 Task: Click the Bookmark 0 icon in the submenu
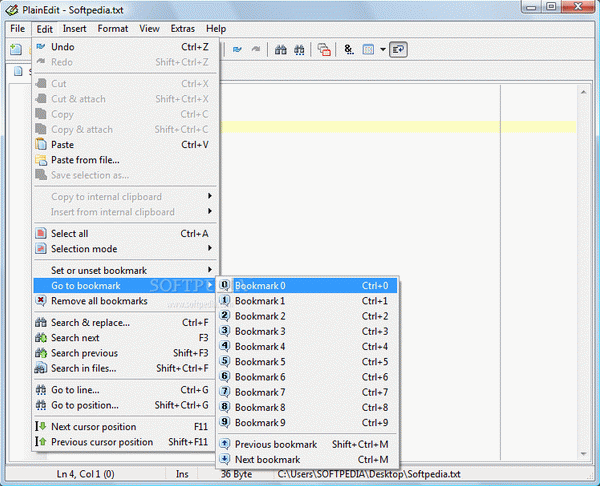click(x=225, y=285)
